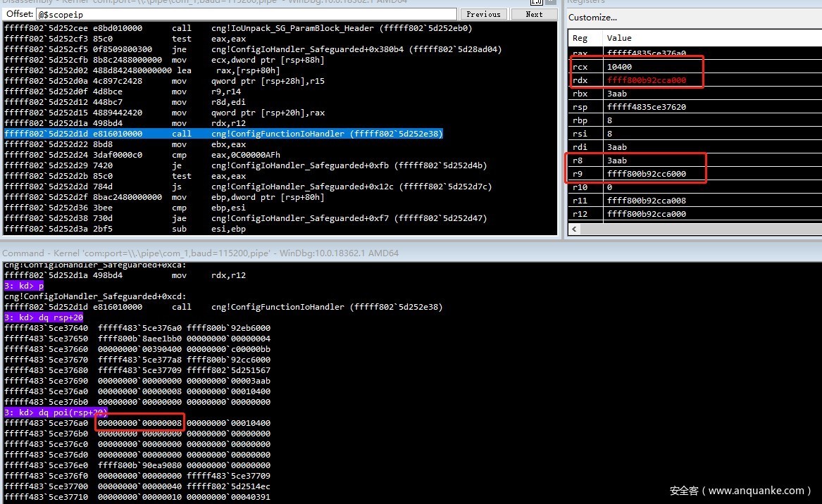
Task: Select the r8 register row name
Action: 578,160
